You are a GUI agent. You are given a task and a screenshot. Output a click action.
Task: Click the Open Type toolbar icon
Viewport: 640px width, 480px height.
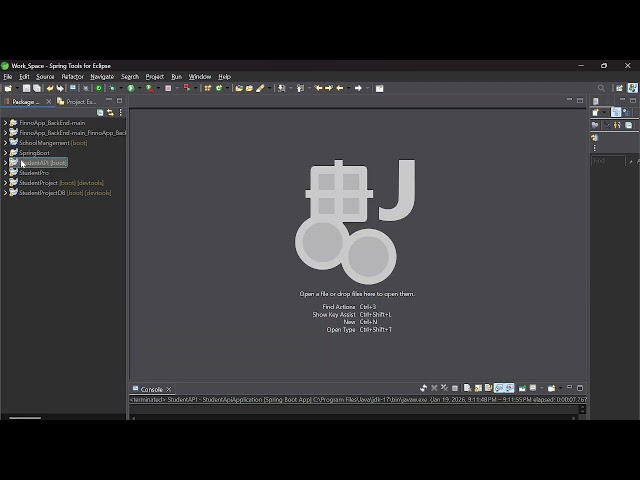click(x=239, y=88)
